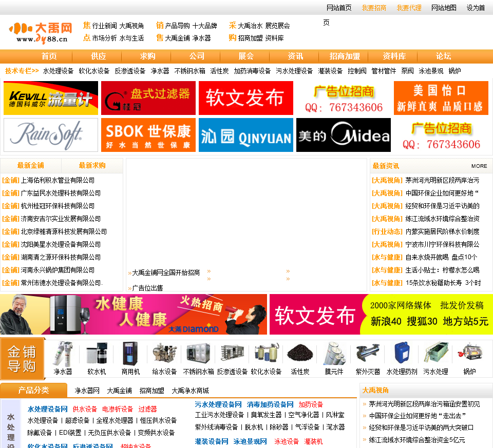Click the 广告位出售 link
Image resolution: width=493 pixels, height=448 pixels.
tap(147, 288)
